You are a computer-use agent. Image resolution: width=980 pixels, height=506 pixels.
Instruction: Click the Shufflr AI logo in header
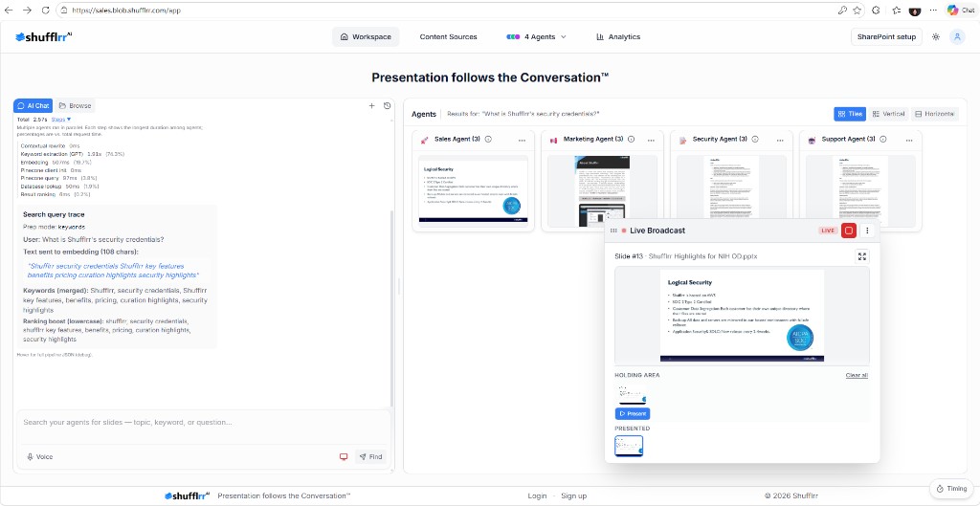point(44,37)
